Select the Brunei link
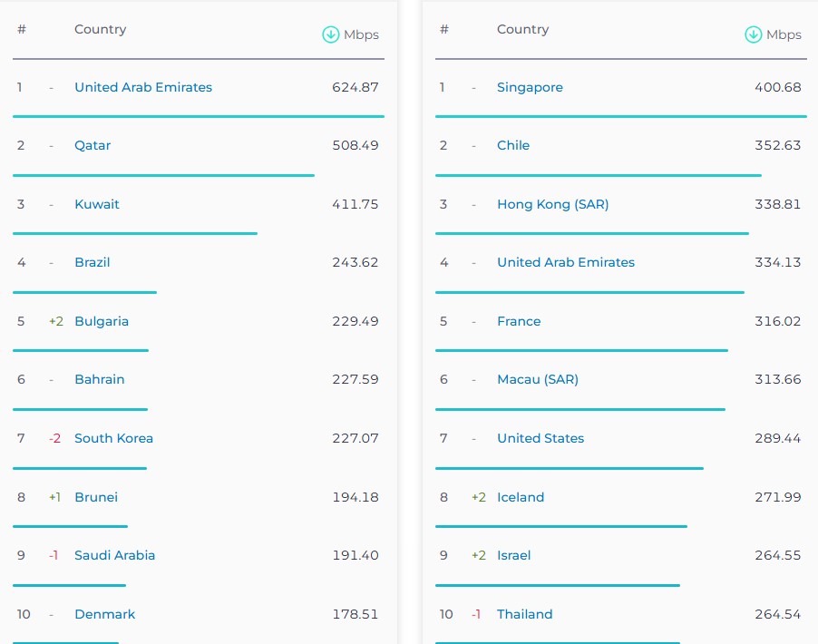Screen dimensions: 818x644 click(96, 497)
